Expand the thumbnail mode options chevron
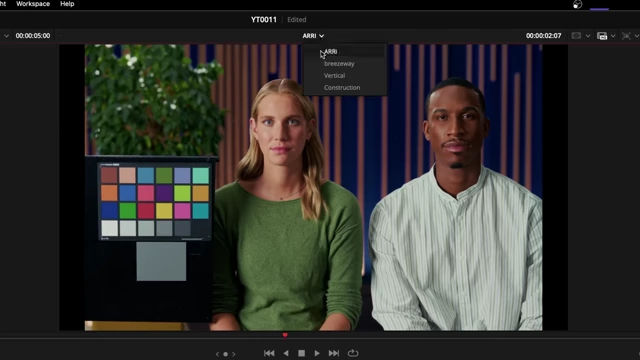The width and height of the screenshot is (640, 360). tap(613, 36)
